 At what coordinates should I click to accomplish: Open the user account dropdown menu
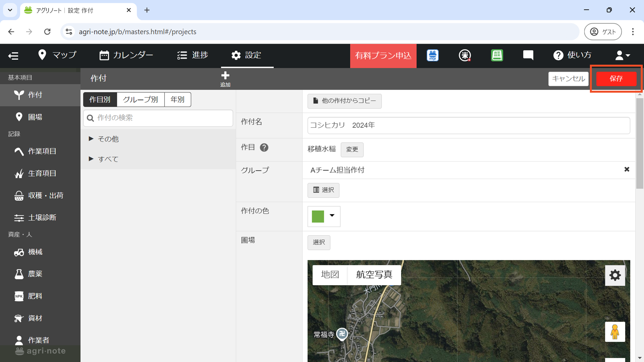coord(622,55)
